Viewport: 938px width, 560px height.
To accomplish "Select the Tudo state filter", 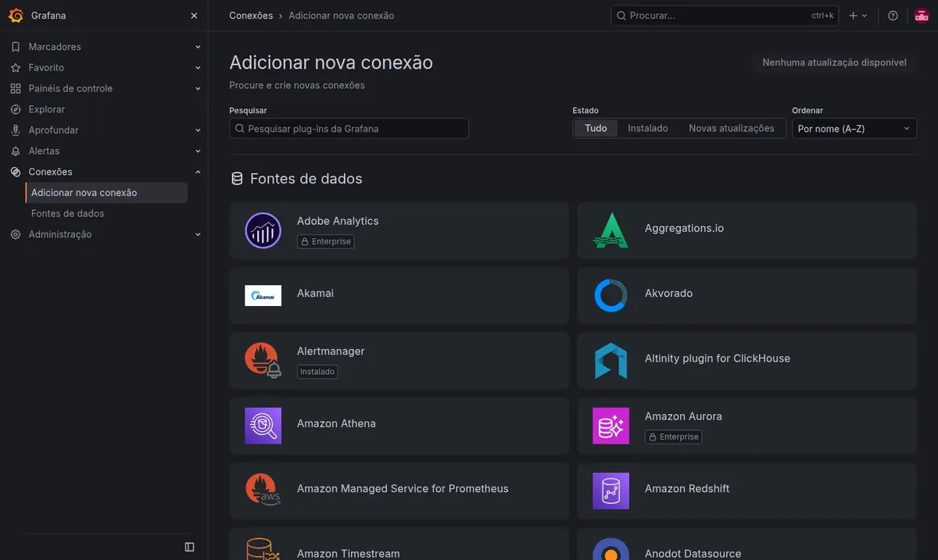I will (596, 128).
